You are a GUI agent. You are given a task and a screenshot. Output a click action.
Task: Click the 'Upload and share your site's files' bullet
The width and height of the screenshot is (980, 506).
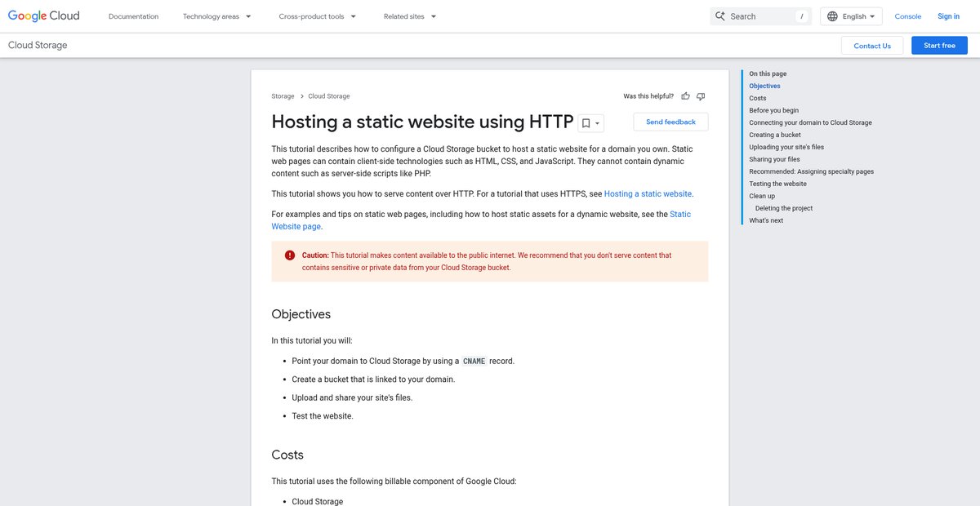[352, 397]
